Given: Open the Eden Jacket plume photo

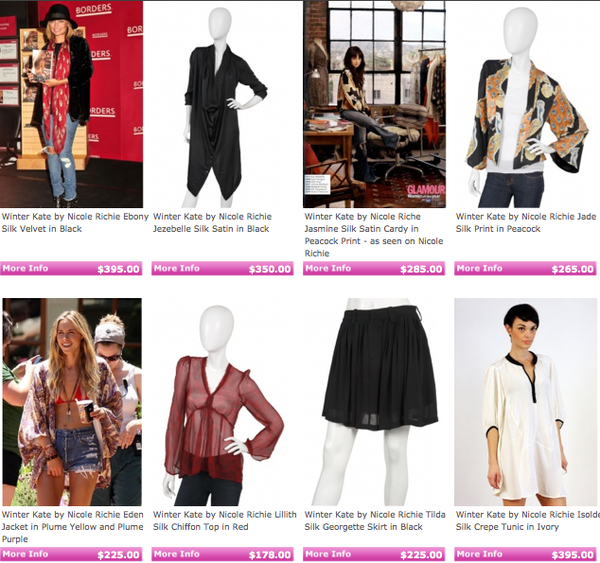Looking at the screenshot, I should (x=72, y=402).
